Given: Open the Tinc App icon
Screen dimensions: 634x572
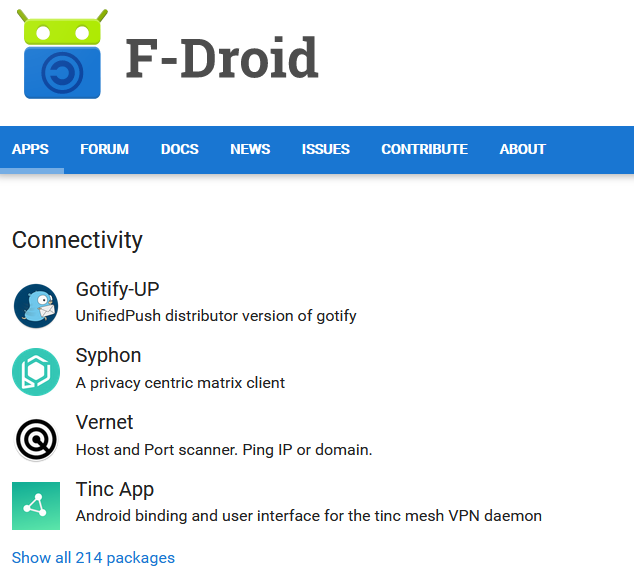Looking at the screenshot, I should [x=36, y=506].
